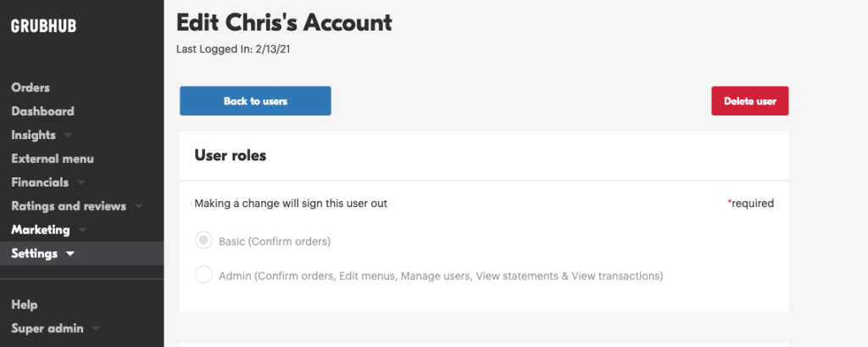This screenshot has height=347, width=868.
Task: Collapse the Settings menu arrow
Action: coord(70,254)
